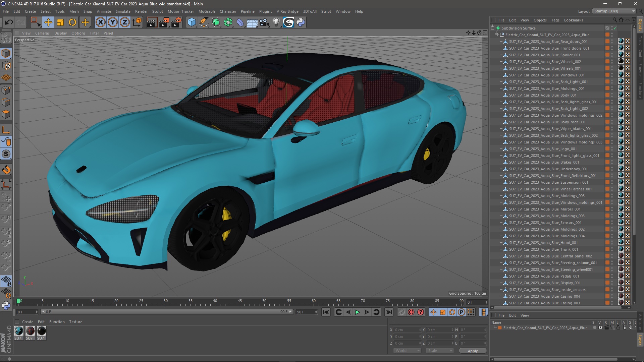This screenshot has width=644, height=362.
Task: Toggle layer Solo for Electric_Car layer
Action: point(594,328)
